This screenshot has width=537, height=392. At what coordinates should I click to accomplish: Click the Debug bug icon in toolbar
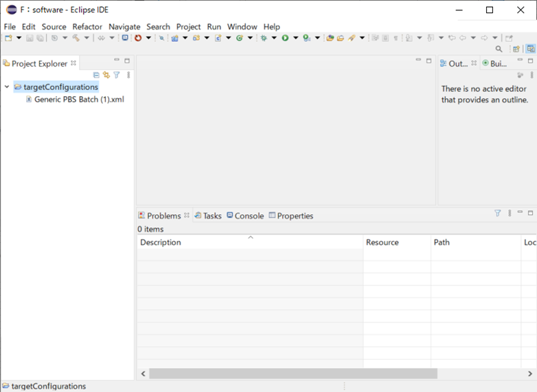(x=264, y=38)
